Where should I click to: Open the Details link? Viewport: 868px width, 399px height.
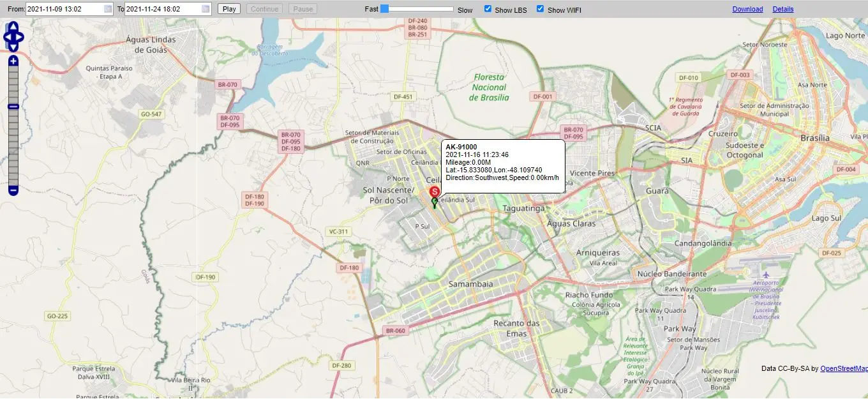tap(783, 9)
